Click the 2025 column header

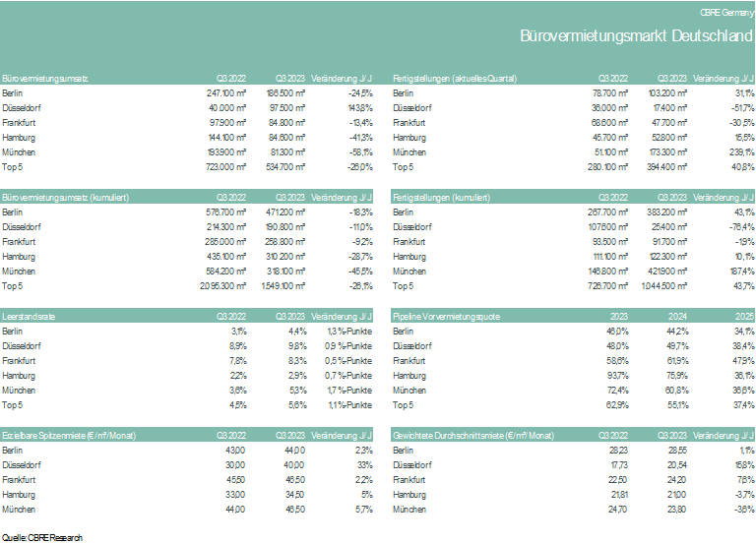point(744,317)
